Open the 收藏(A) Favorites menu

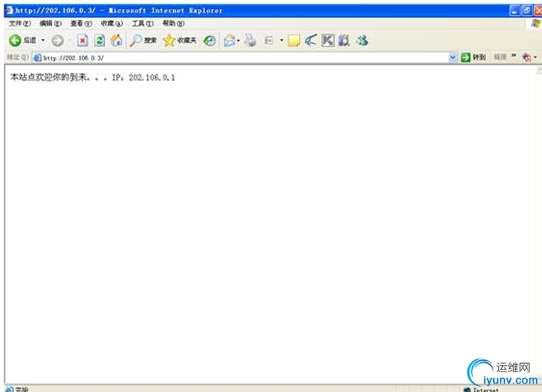111,23
